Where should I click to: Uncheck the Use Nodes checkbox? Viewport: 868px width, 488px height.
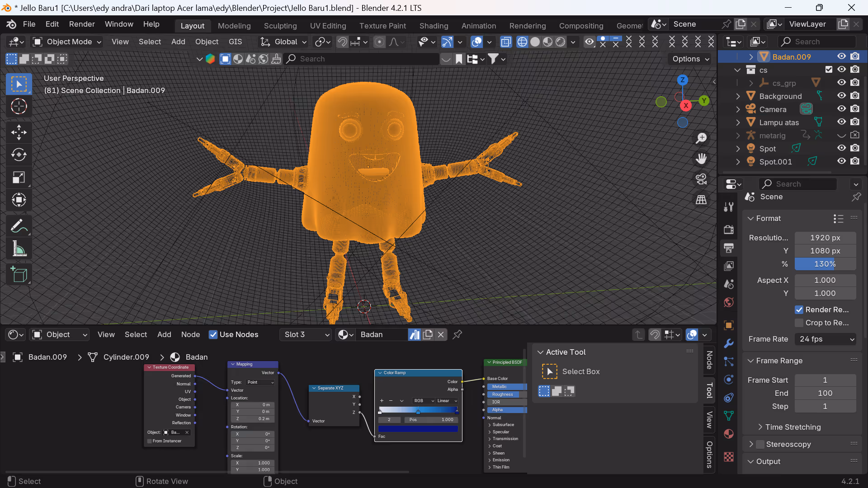tap(213, 334)
